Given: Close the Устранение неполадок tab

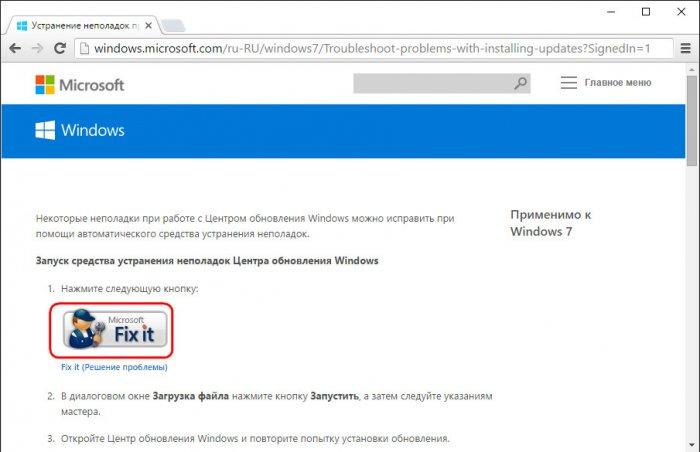Looking at the screenshot, I should (148, 25).
